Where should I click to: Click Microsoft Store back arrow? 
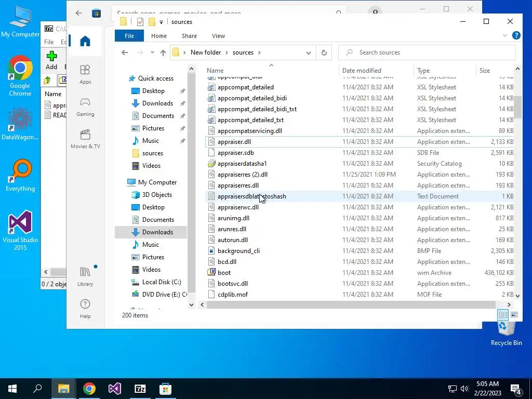(x=79, y=13)
